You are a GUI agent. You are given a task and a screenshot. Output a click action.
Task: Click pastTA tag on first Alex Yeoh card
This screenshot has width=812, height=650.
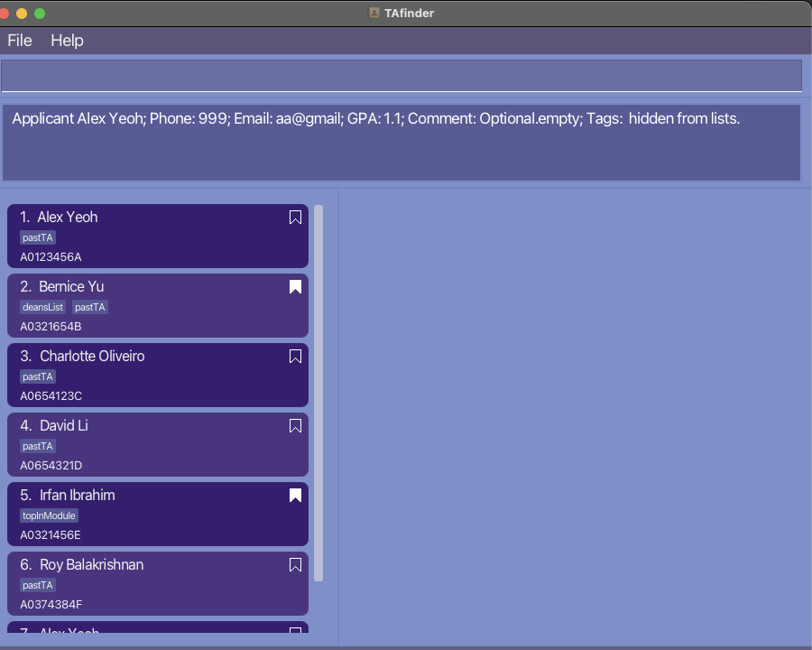tap(38, 237)
